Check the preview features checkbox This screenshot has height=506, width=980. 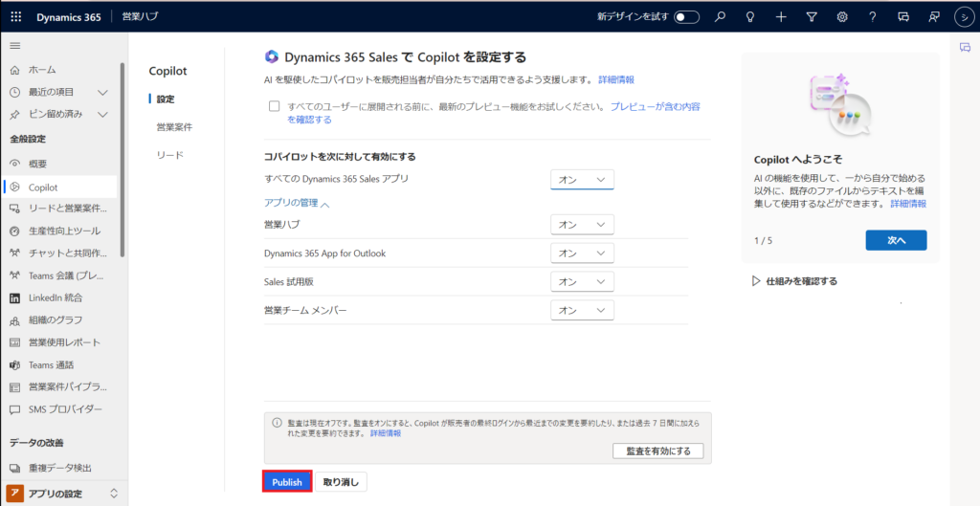pos(274,106)
